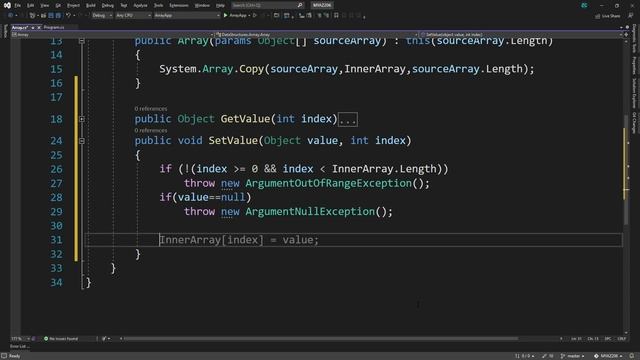The image size is (640, 360).
Task: Click the Ready status bar text
Action: (x=14, y=356)
